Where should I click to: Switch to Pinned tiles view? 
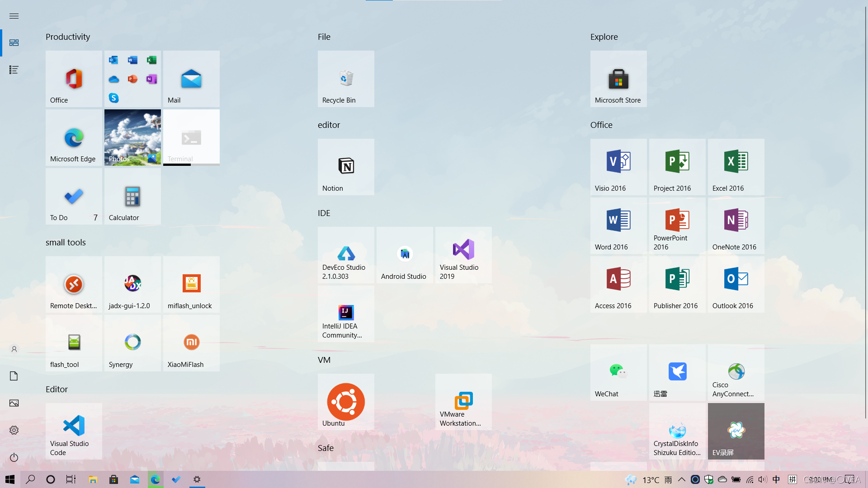[14, 42]
